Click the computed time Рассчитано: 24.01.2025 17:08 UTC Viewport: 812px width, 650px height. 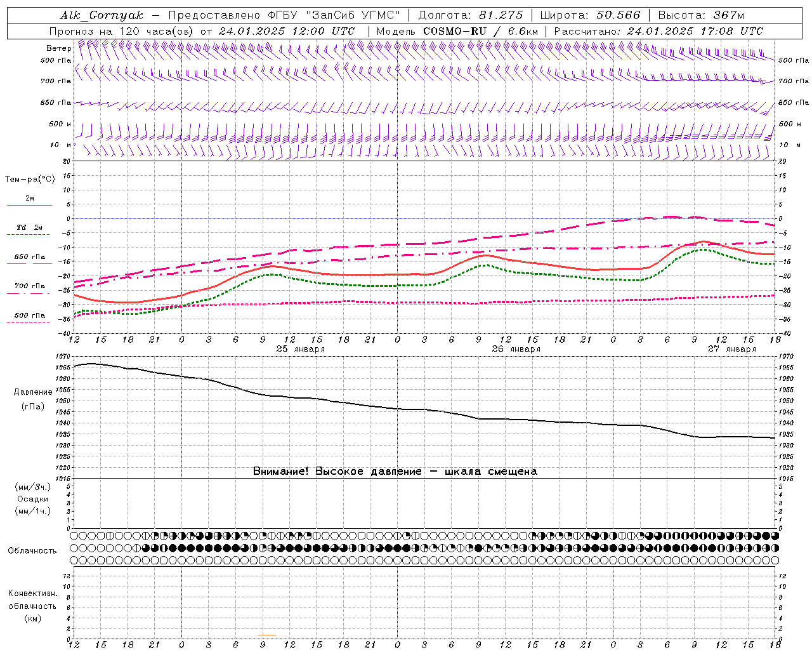[658, 31]
